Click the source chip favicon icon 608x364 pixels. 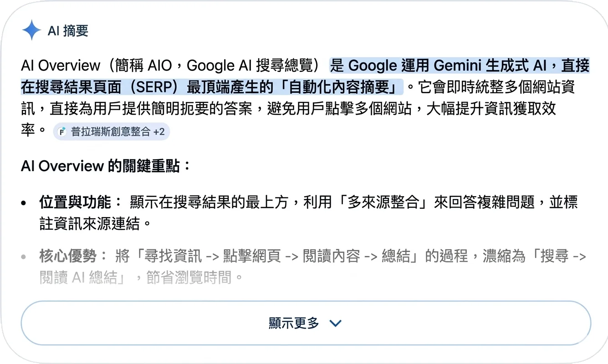(63, 132)
